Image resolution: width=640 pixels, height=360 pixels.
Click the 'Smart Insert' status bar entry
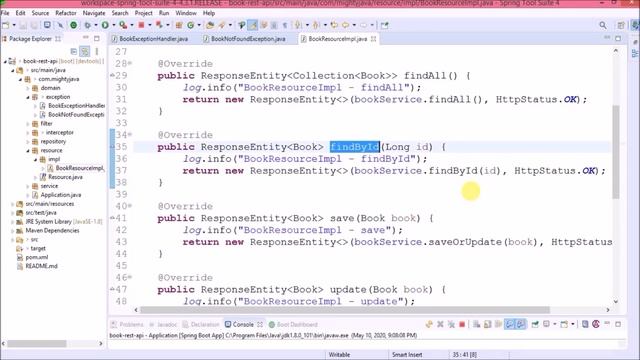coord(407,355)
